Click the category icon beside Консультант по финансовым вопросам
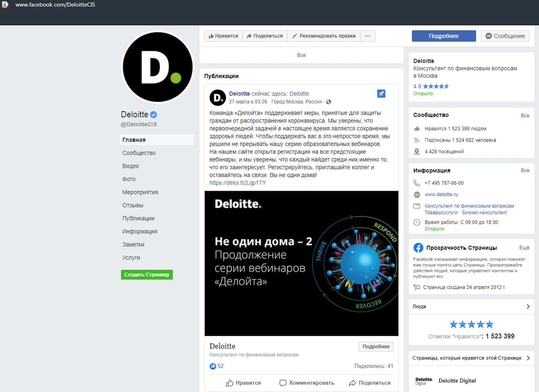The image size is (539, 392). tap(417, 206)
